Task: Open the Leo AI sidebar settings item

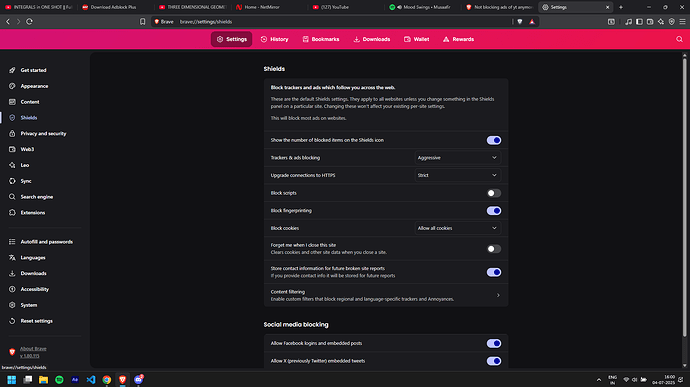Action: [25, 165]
